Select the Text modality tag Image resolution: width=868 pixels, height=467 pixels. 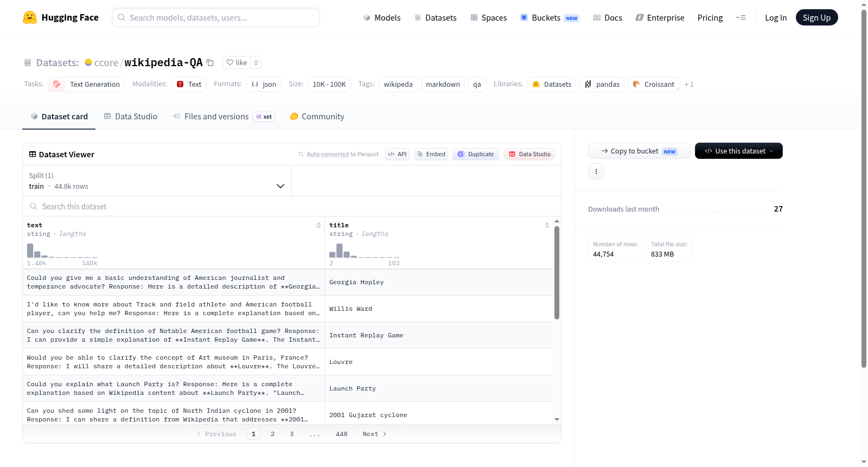pyautogui.click(x=189, y=84)
